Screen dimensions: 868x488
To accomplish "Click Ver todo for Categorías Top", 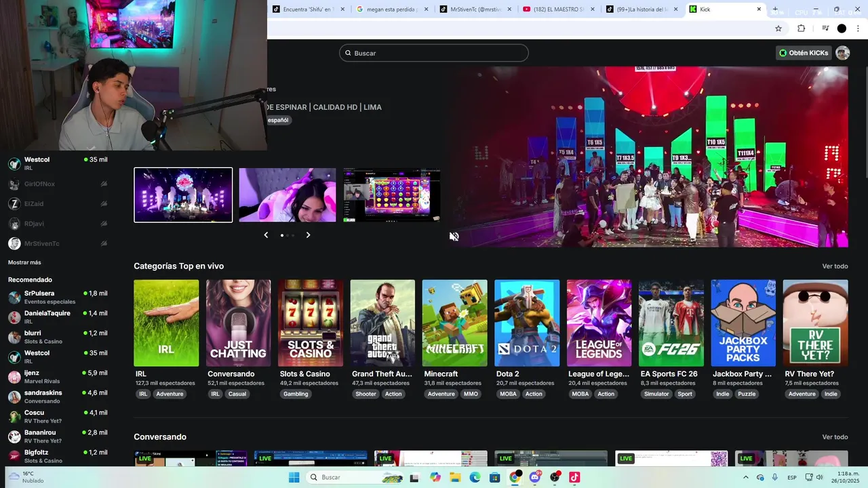I will pyautogui.click(x=835, y=266).
